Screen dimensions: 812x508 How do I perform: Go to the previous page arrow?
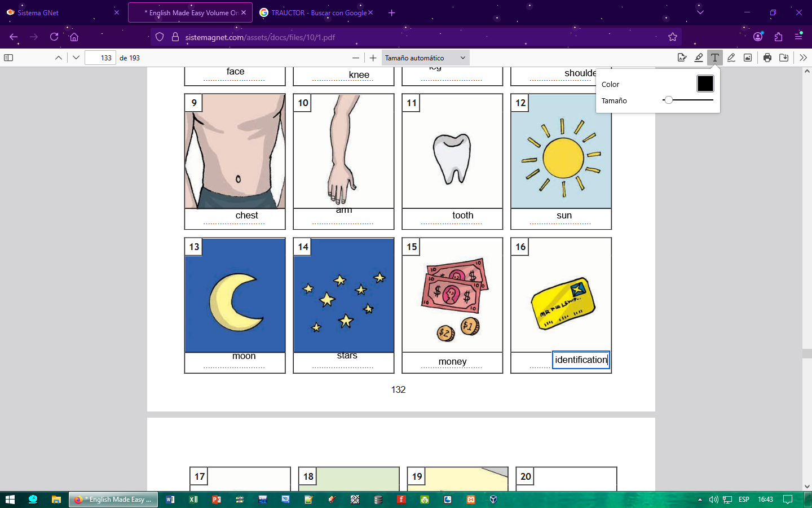tap(59, 58)
